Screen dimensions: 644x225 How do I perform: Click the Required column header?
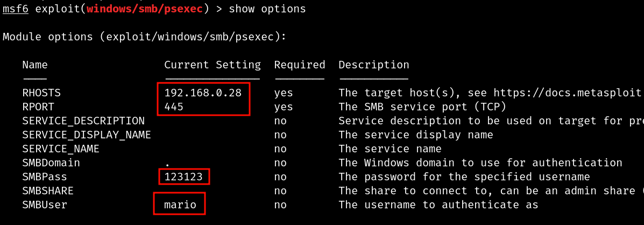(x=300, y=65)
